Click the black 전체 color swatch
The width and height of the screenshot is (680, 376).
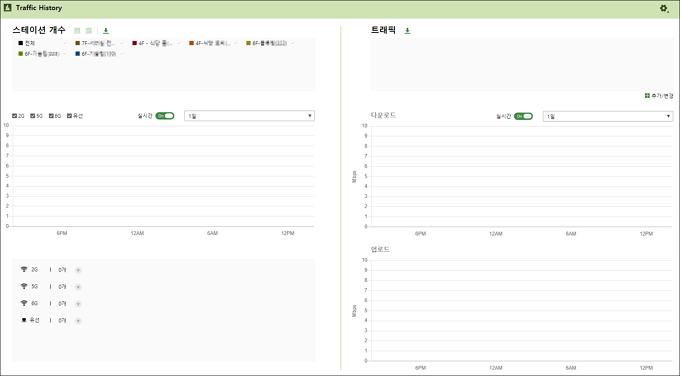(x=21, y=43)
